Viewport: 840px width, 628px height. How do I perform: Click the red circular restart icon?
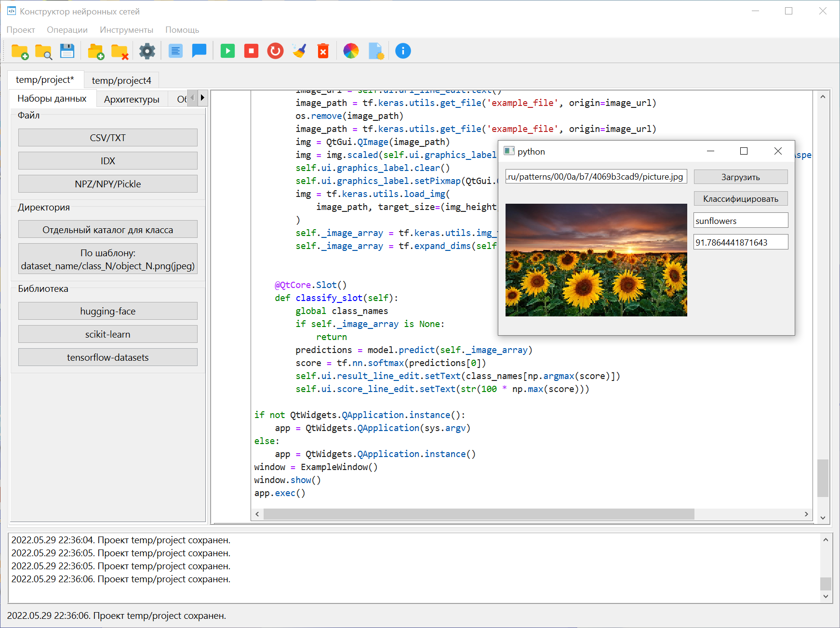275,51
